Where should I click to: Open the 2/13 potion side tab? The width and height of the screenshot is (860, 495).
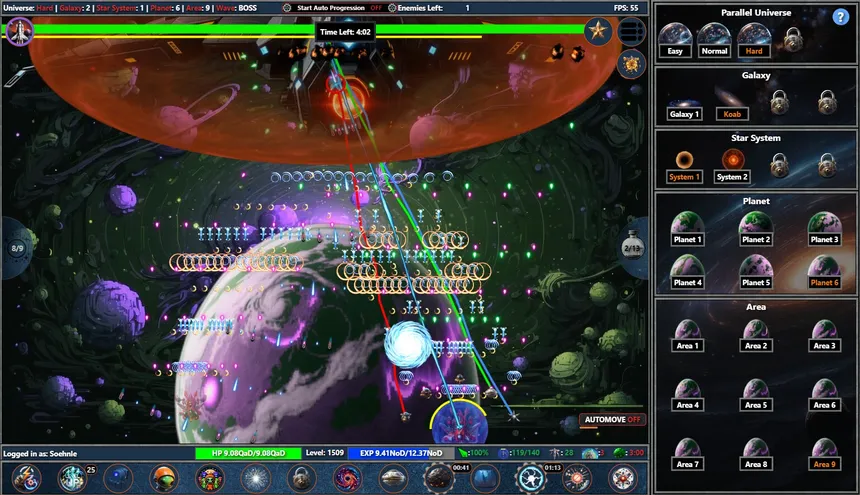632,248
